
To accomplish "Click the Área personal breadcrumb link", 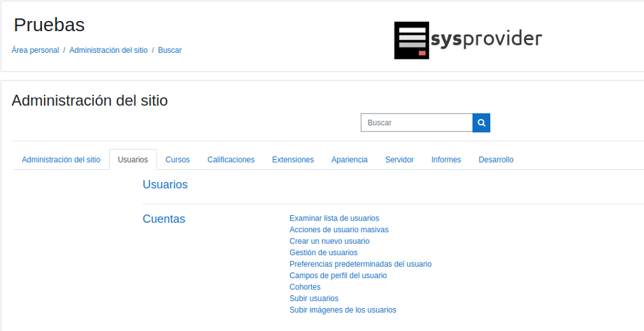I will (35, 50).
